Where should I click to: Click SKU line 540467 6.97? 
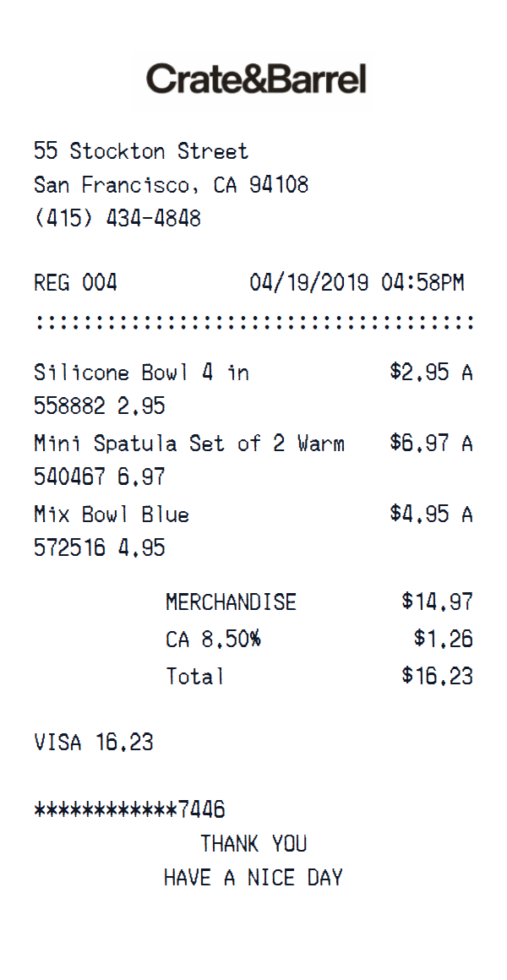[100, 477]
